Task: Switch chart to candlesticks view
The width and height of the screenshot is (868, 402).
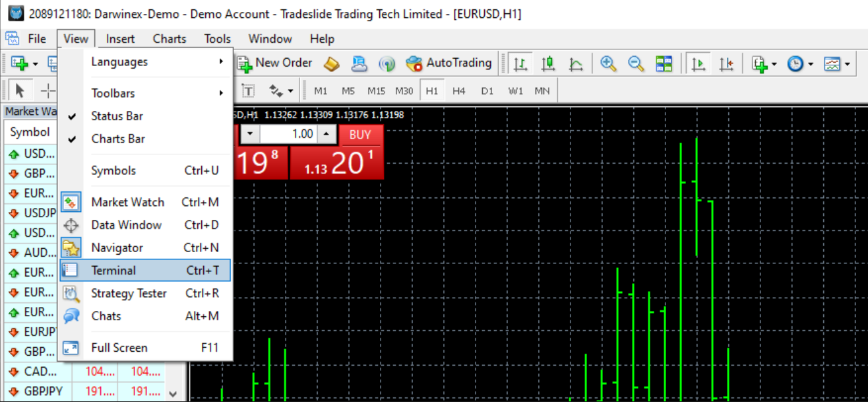Action: tap(548, 63)
